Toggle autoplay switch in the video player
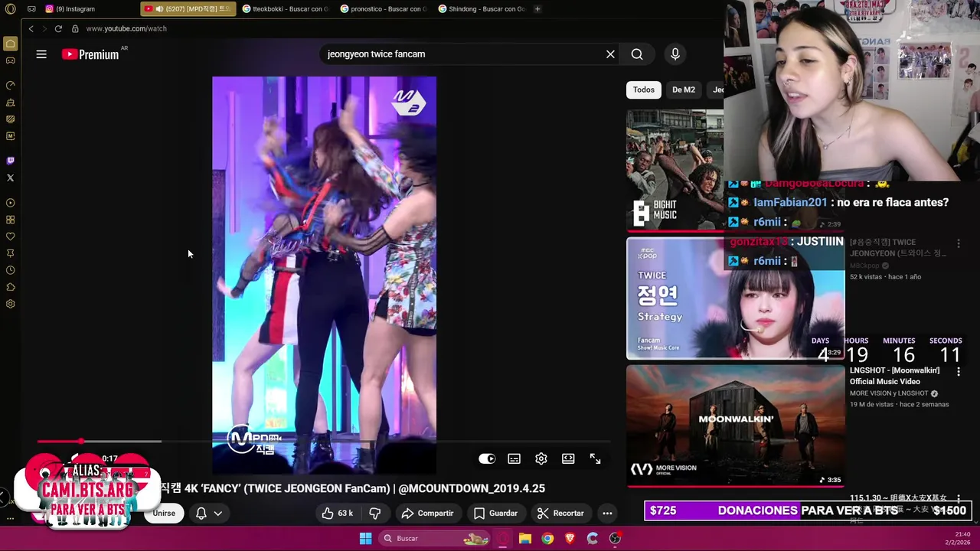The width and height of the screenshot is (980, 551). [487, 458]
